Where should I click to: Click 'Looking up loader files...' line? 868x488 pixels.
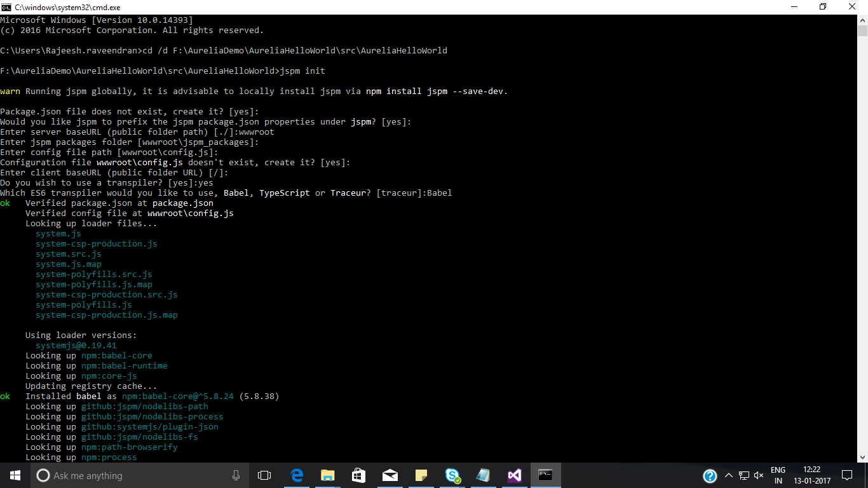point(92,223)
